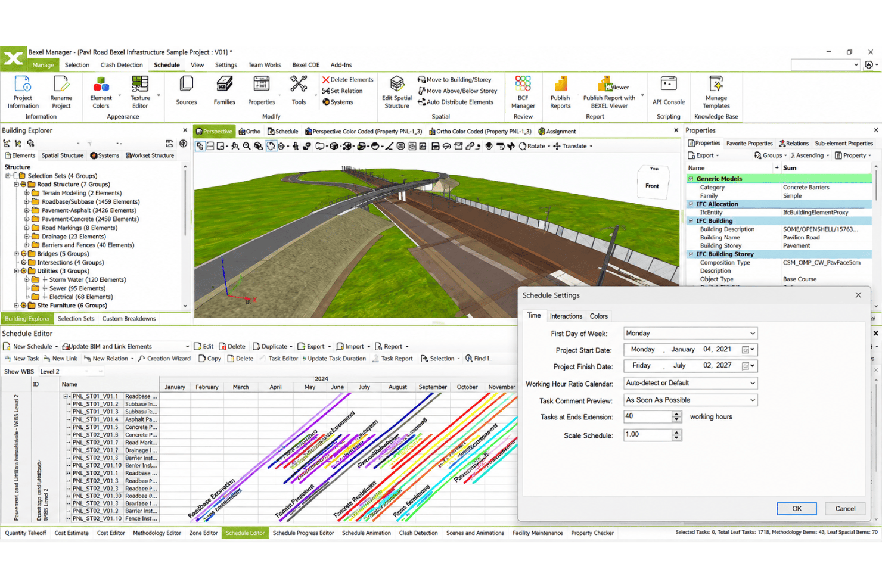Click Auto Distribute Elements in Spatial group

pyautogui.click(x=455, y=102)
